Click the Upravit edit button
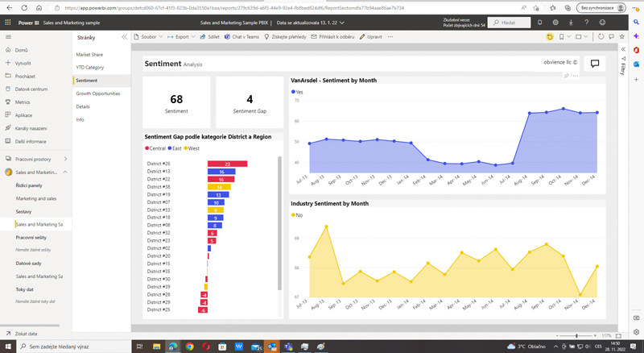The height and width of the screenshot is (353, 644). pyautogui.click(x=370, y=37)
